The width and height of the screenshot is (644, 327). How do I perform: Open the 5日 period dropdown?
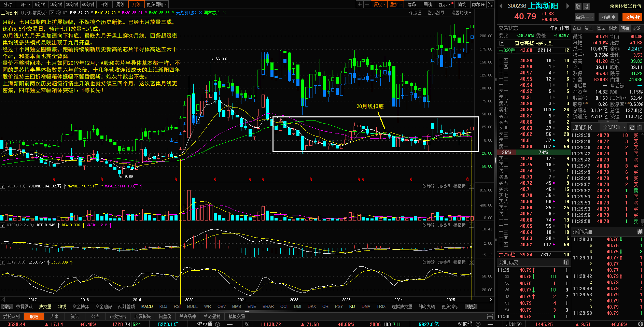point(25,4)
